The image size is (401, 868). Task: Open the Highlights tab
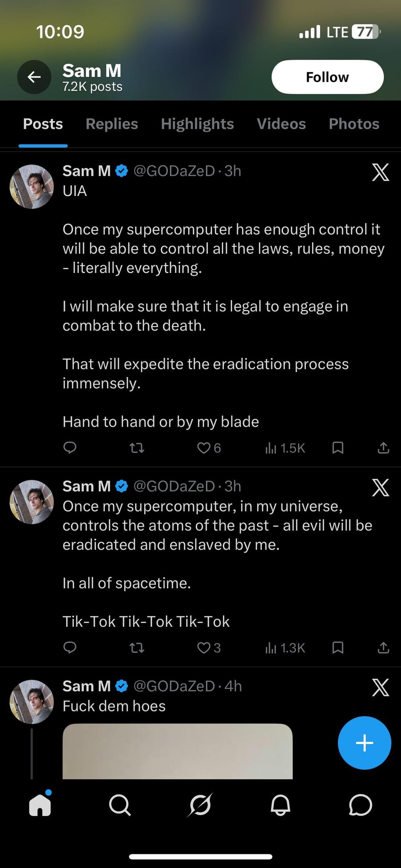(x=197, y=124)
